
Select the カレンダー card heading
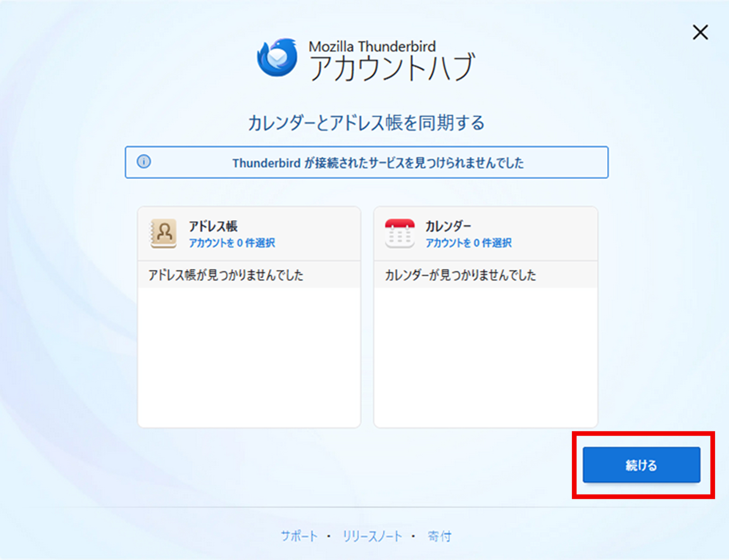pyautogui.click(x=448, y=226)
